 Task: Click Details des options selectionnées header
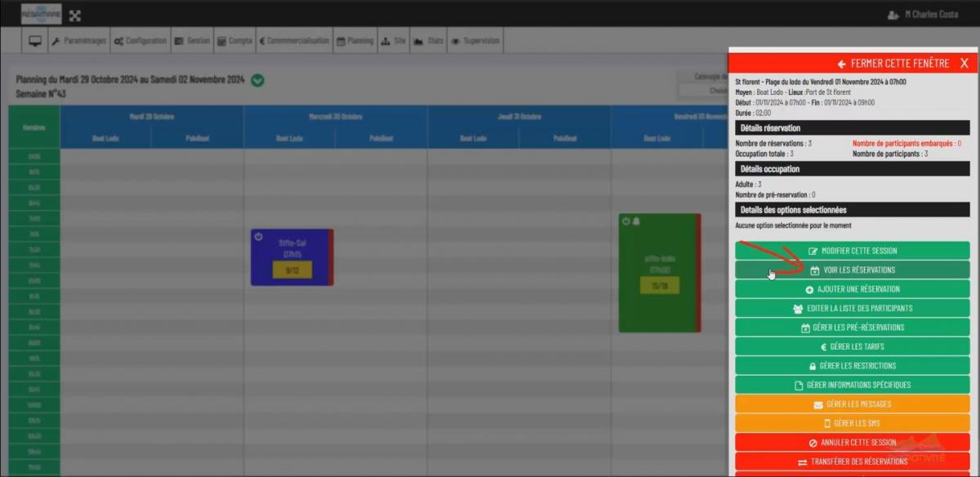(x=853, y=210)
